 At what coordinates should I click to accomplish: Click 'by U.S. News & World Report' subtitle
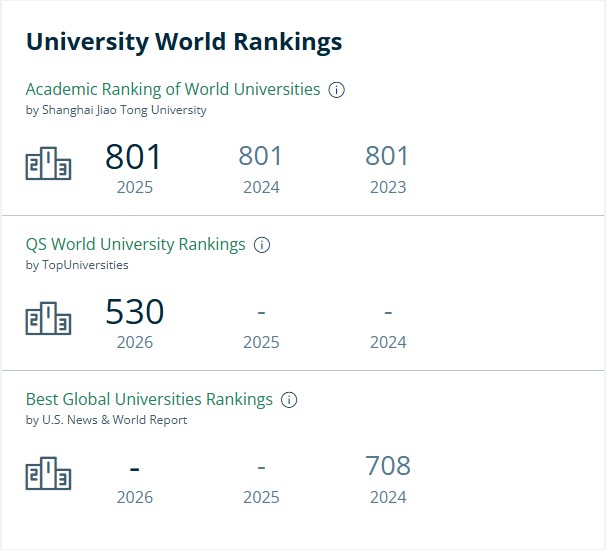click(x=106, y=420)
